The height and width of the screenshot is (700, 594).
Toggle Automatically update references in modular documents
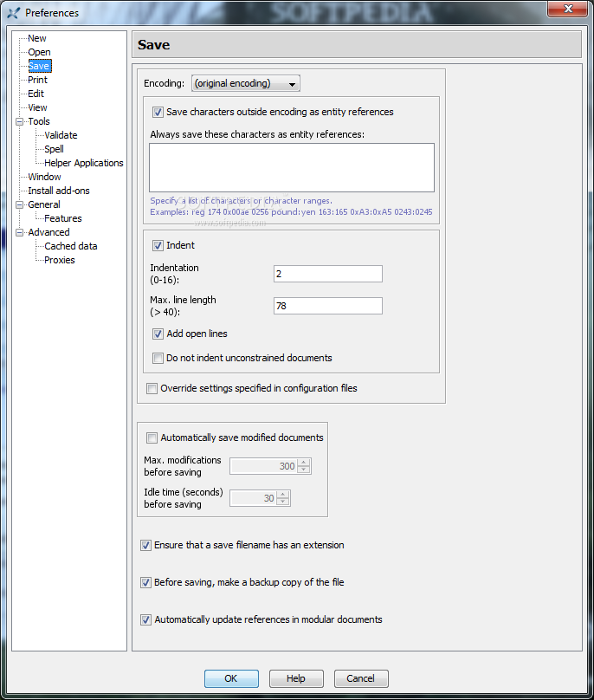click(x=146, y=619)
